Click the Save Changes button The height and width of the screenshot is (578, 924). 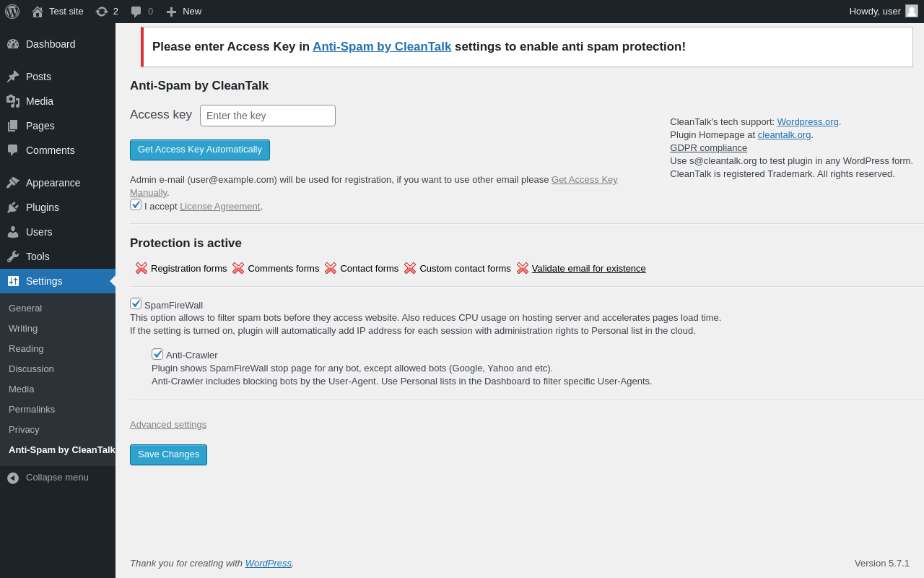(x=168, y=454)
